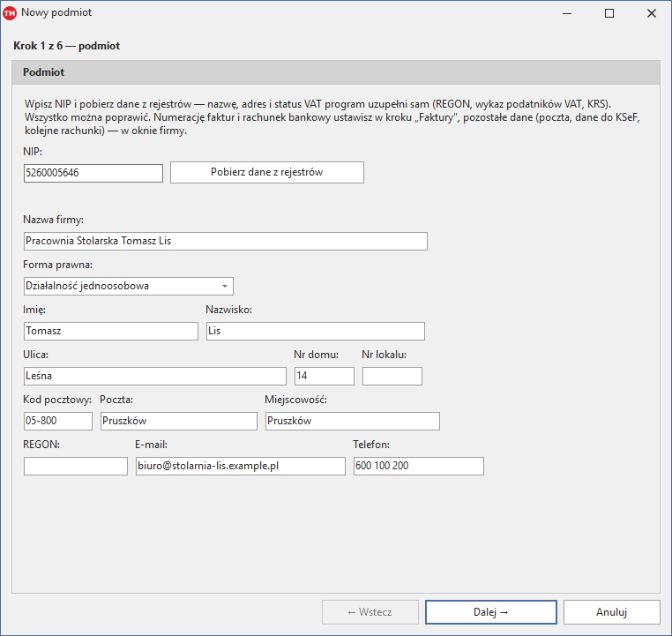This screenshot has width=672, height=636.
Task: Click the Nazwisko field containing Lis
Action: coord(316,332)
